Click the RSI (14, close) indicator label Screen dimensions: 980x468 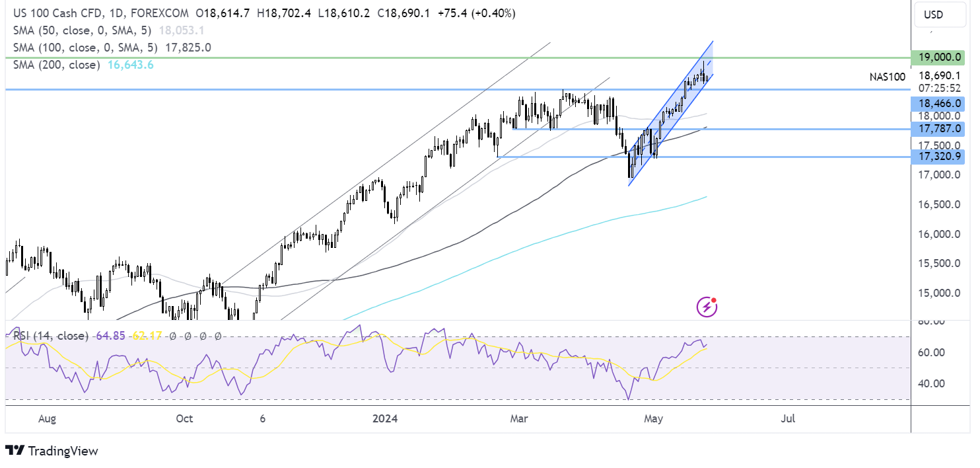click(x=50, y=336)
